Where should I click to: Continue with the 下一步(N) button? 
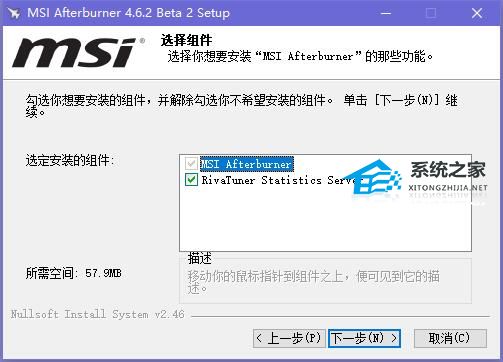pos(364,338)
